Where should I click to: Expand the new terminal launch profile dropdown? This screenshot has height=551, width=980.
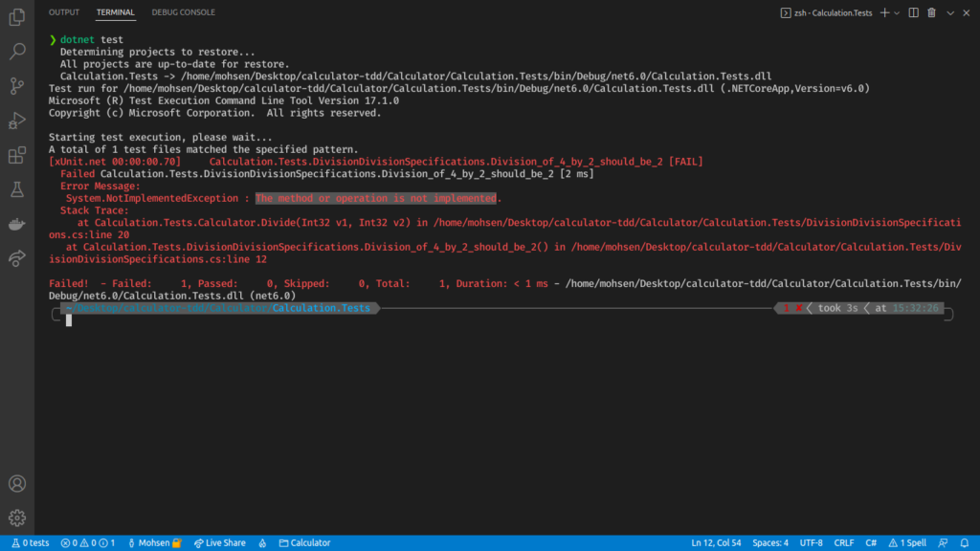tap(896, 12)
